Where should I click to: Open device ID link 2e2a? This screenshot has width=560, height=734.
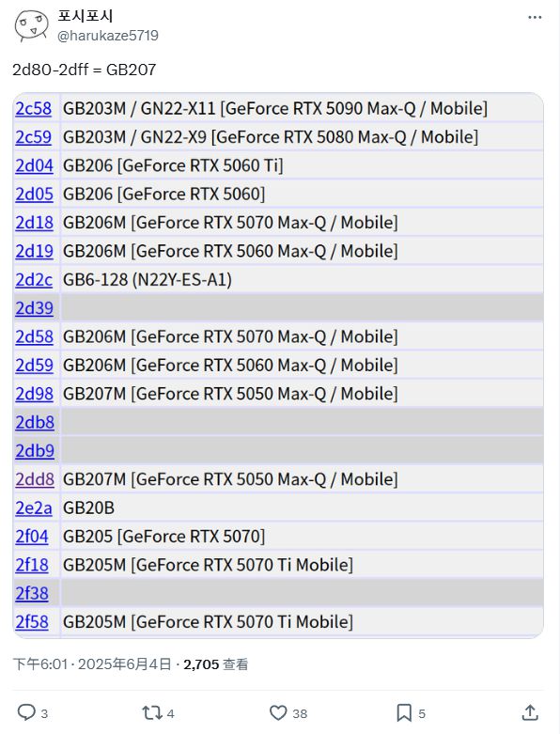(34, 508)
